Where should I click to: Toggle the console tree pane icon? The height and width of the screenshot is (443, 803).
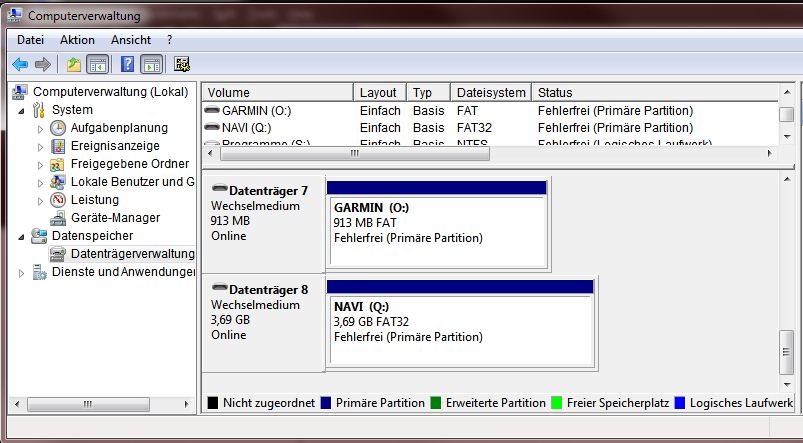pyautogui.click(x=97, y=64)
